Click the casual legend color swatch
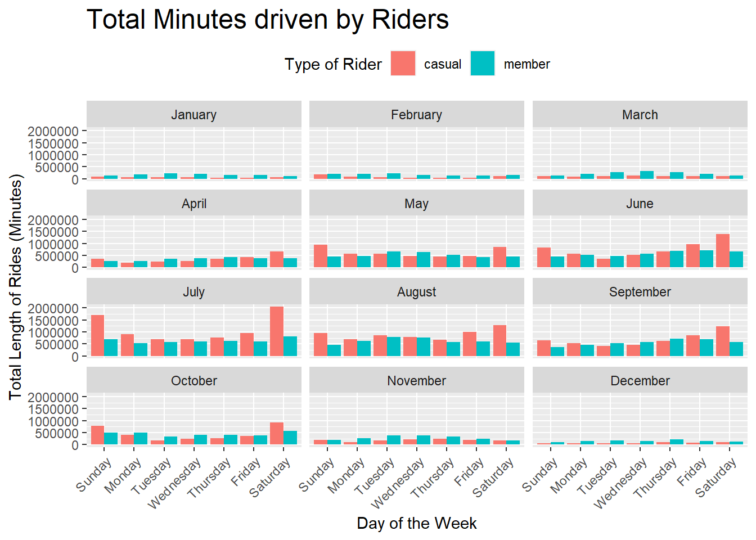This screenshot has height=540, width=756. pyautogui.click(x=403, y=64)
